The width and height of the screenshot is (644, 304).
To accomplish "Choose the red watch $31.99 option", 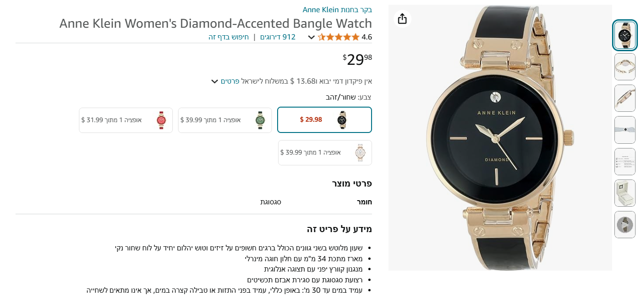I will pos(126,120).
